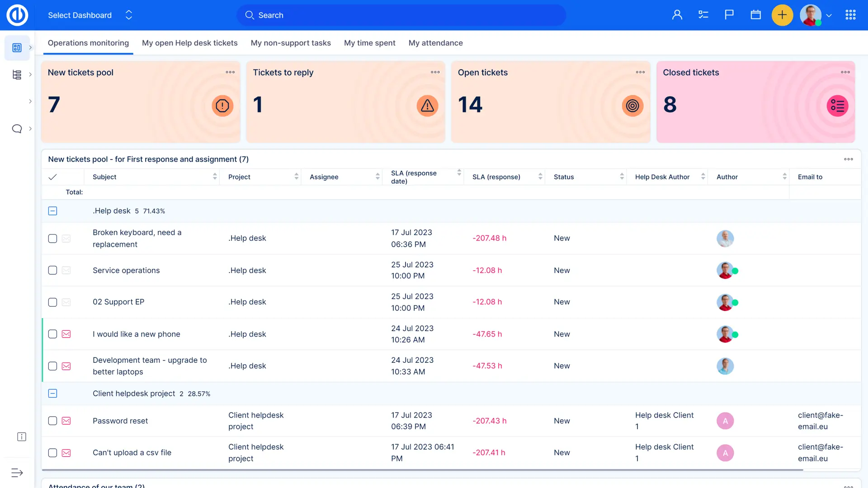Expand the sidebar with bottom arrow icon
Viewport: 868px width, 488px height.
pyautogui.click(x=17, y=473)
